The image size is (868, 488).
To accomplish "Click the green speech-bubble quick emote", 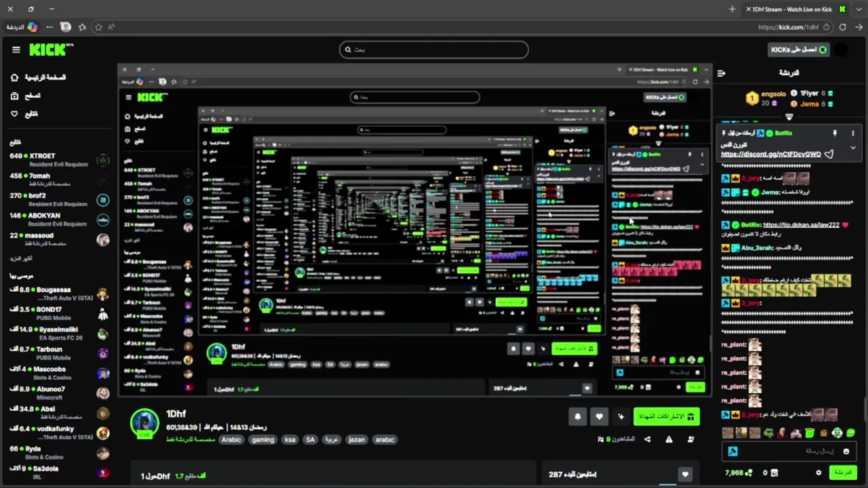I will [x=850, y=433].
